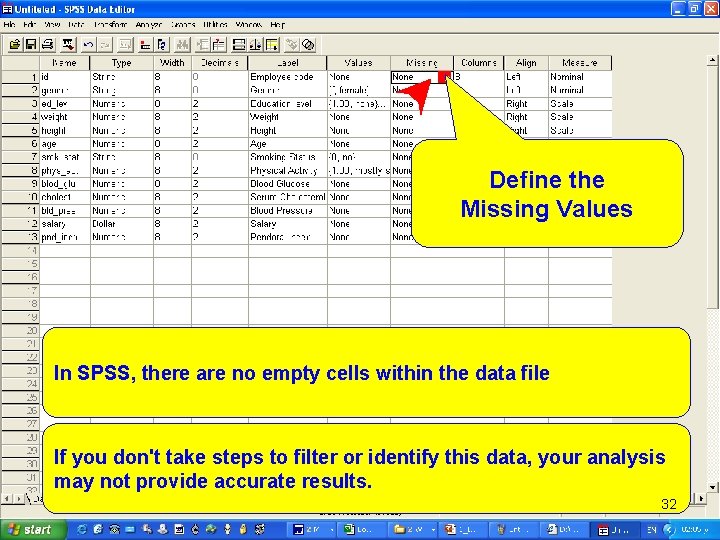The width and height of the screenshot is (720, 540).
Task: Click the 'Physical Activity' label cell
Action: (x=287, y=170)
